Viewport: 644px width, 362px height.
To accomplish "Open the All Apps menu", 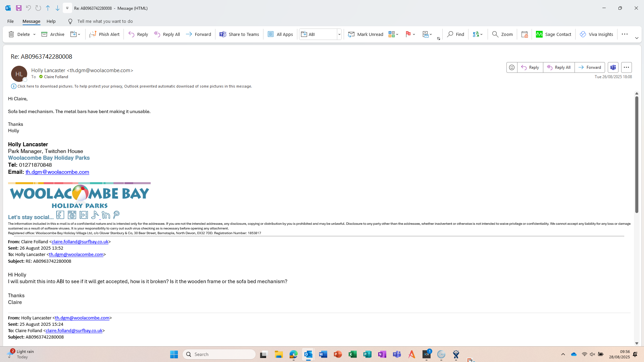I will coord(280,34).
